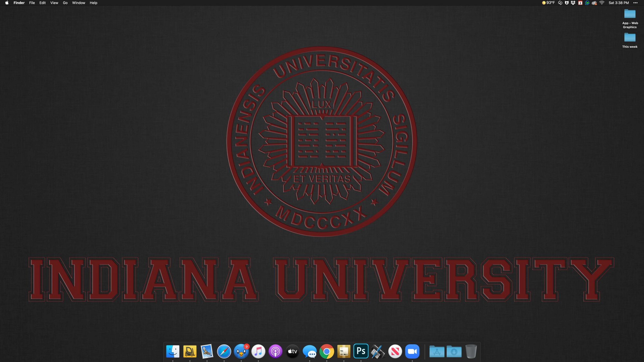Open the View menu
The height and width of the screenshot is (362, 644).
54,3
